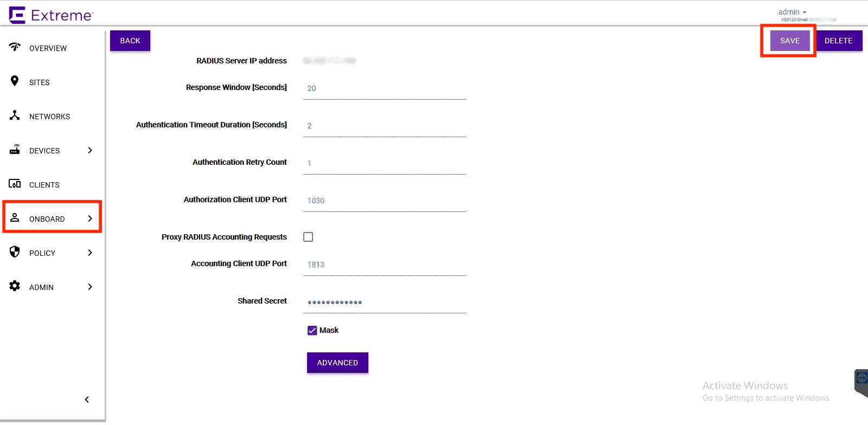
Task: Click the Overview wifi icon
Action: point(15,47)
